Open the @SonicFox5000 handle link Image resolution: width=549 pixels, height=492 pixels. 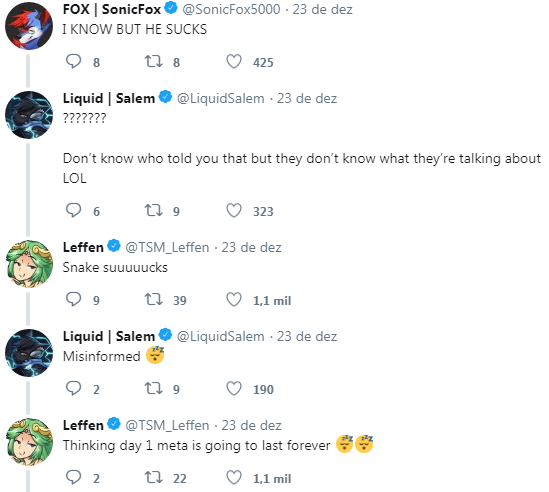coord(231,9)
